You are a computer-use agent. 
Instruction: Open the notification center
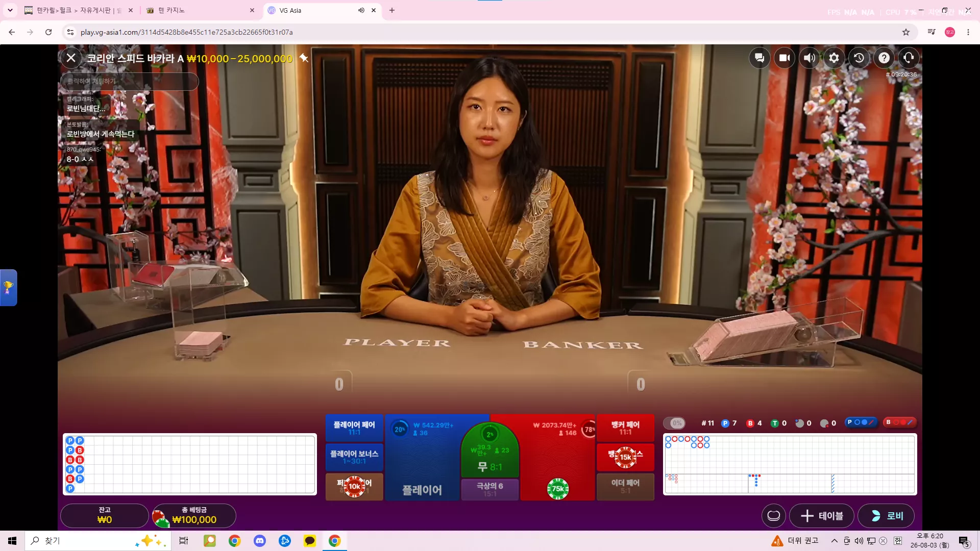pyautogui.click(x=964, y=541)
